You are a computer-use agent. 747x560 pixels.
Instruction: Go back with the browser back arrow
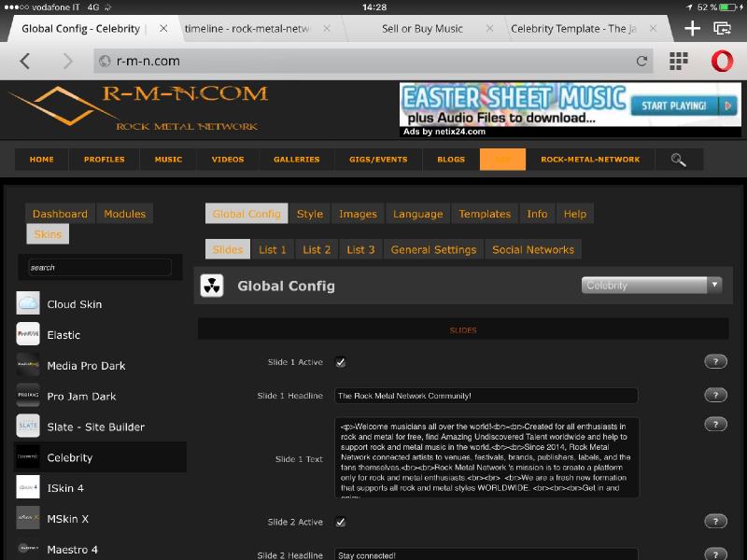[x=25, y=61]
